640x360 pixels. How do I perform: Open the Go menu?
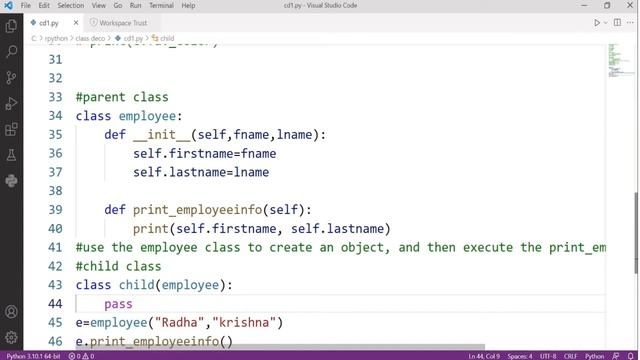(x=118, y=5)
